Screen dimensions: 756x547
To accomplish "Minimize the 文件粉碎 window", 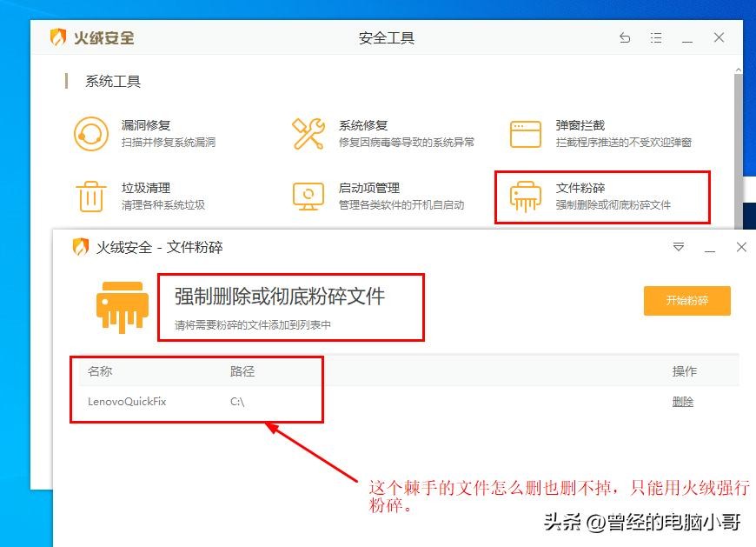I will coord(710,248).
